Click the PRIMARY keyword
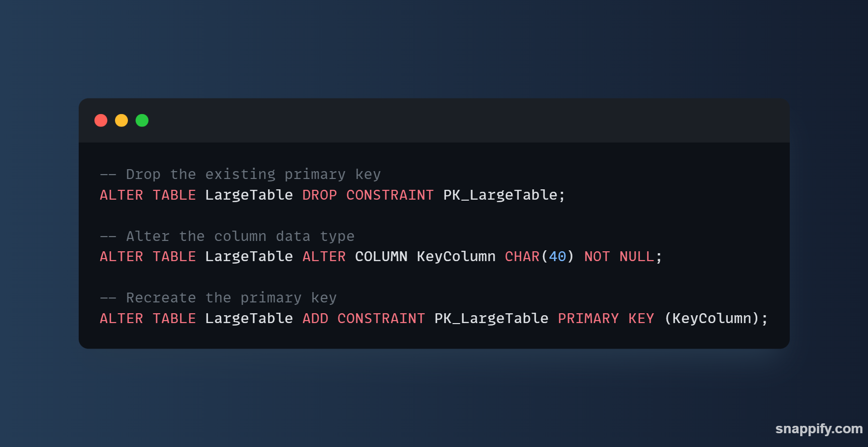Image resolution: width=868 pixels, height=447 pixels. coord(588,318)
